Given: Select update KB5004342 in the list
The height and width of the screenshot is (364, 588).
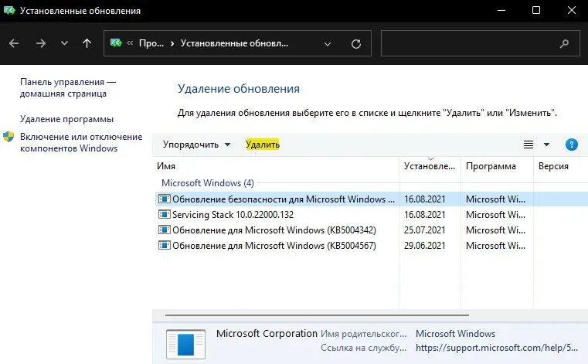Looking at the screenshot, I should [x=274, y=230].
